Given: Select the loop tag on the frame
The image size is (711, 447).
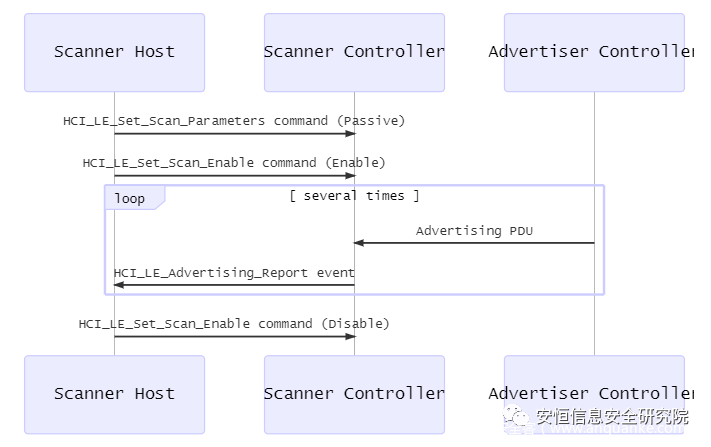Looking at the screenshot, I should [x=130, y=198].
